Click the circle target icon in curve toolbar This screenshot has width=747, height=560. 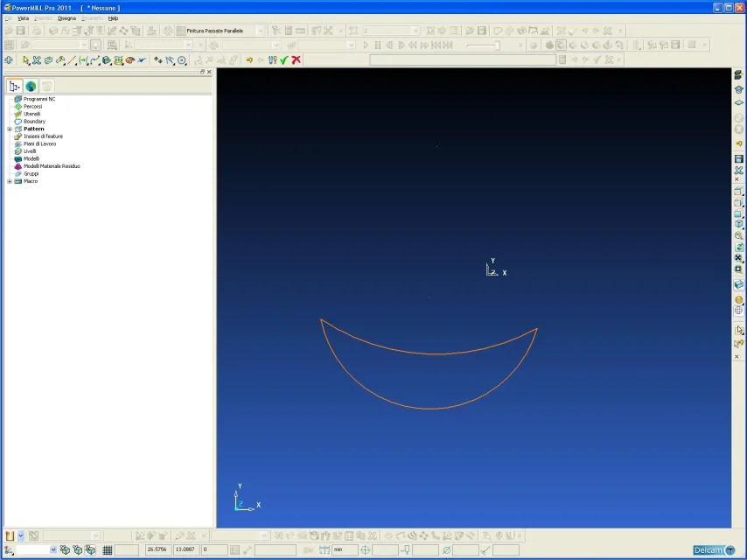click(x=182, y=60)
